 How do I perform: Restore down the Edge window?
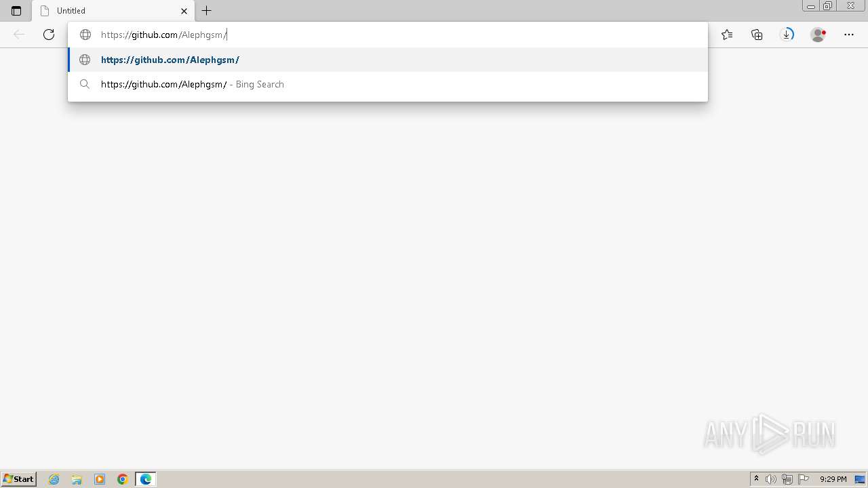828,6
